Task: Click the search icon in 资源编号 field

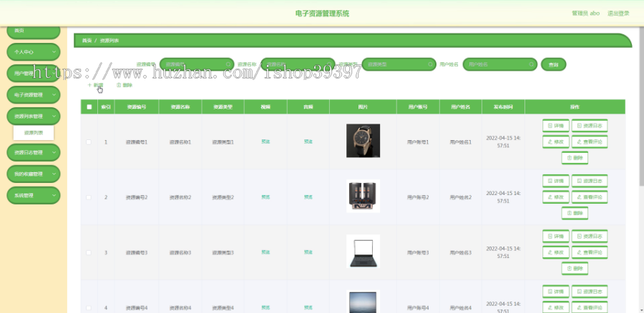Action: point(228,64)
